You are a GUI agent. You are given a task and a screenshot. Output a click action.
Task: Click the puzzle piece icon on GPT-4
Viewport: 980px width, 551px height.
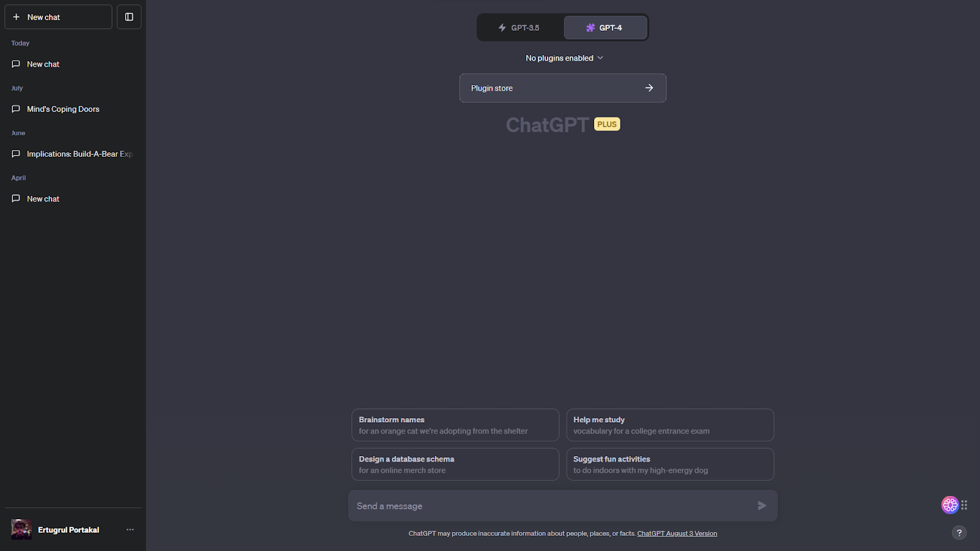click(x=590, y=28)
